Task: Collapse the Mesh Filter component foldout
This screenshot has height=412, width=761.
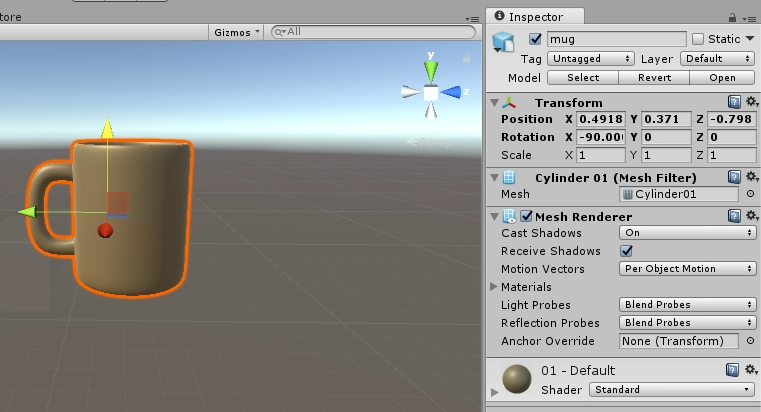Action: click(495, 178)
